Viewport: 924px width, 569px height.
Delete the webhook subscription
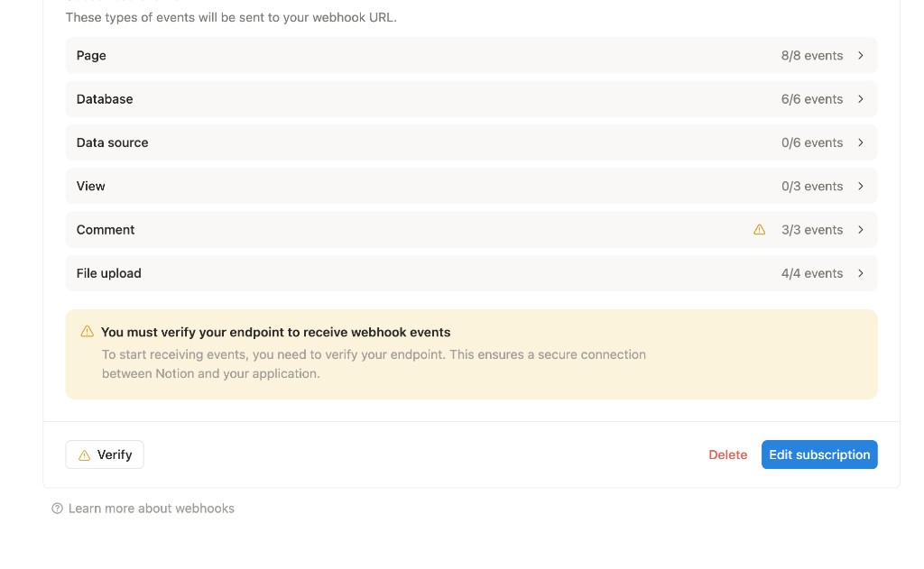point(728,454)
